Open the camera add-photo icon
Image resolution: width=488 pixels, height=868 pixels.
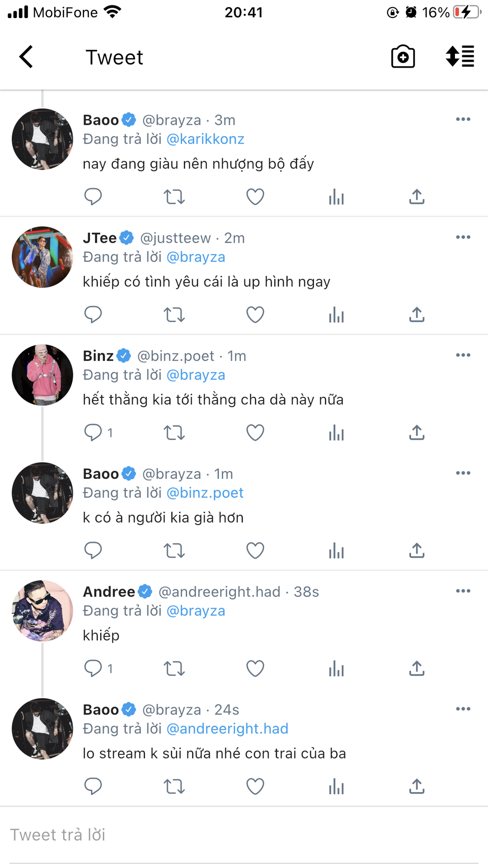point(403,57)
